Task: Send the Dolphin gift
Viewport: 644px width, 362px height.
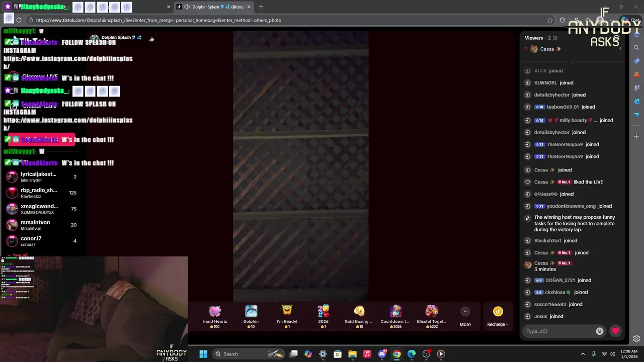Action: pos(251,317)
